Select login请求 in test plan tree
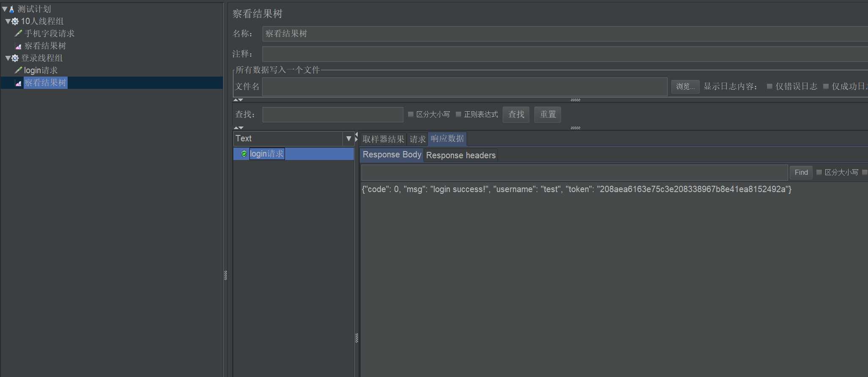The image size is (868, 377). [x=41, y=70]
